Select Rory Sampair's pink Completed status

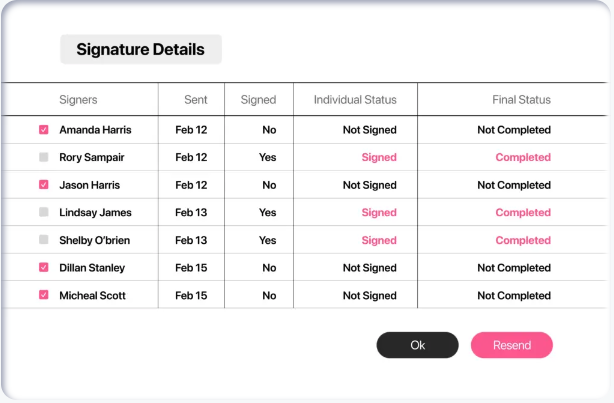pyautogui.click(x=523, y=157)
